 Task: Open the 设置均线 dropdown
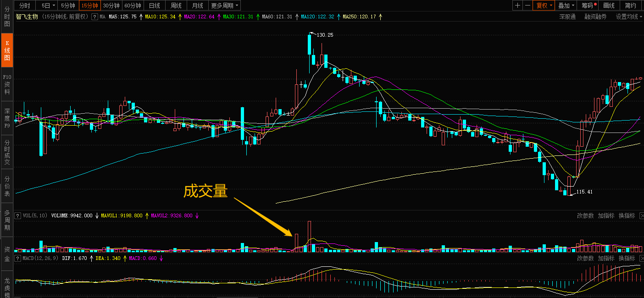point(629,17)
